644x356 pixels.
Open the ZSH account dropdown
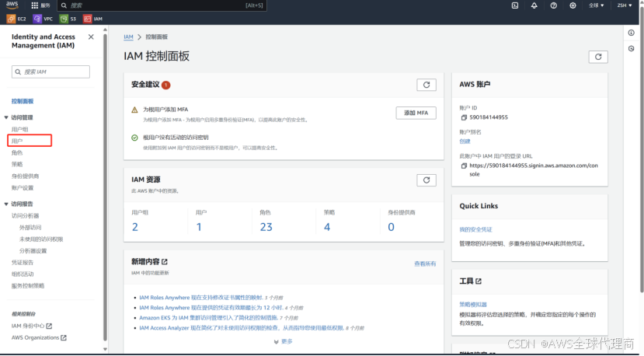click(625, 5)
